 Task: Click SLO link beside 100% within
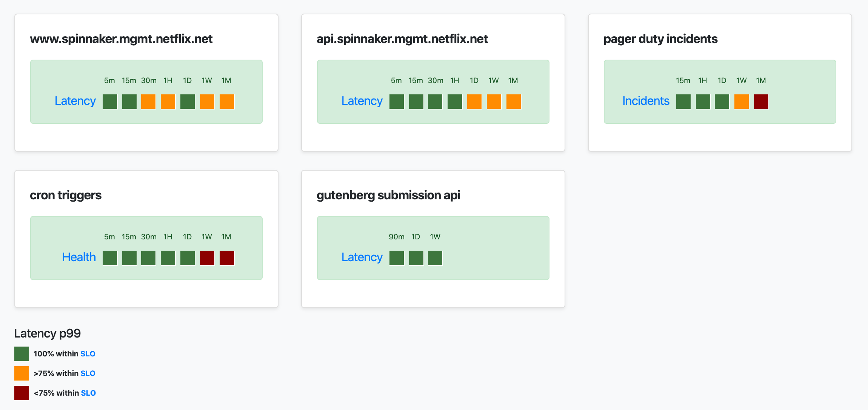88,354
